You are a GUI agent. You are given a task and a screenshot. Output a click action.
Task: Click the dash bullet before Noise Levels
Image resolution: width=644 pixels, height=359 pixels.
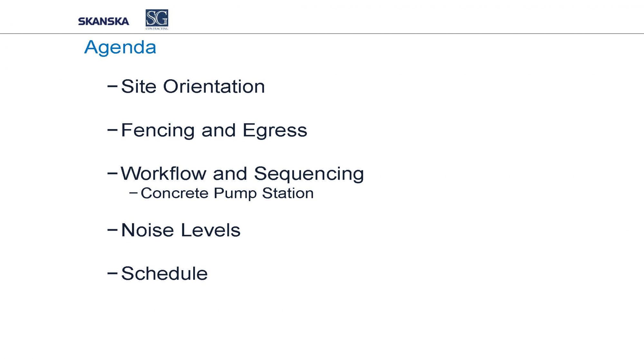[x=112, y=230]
